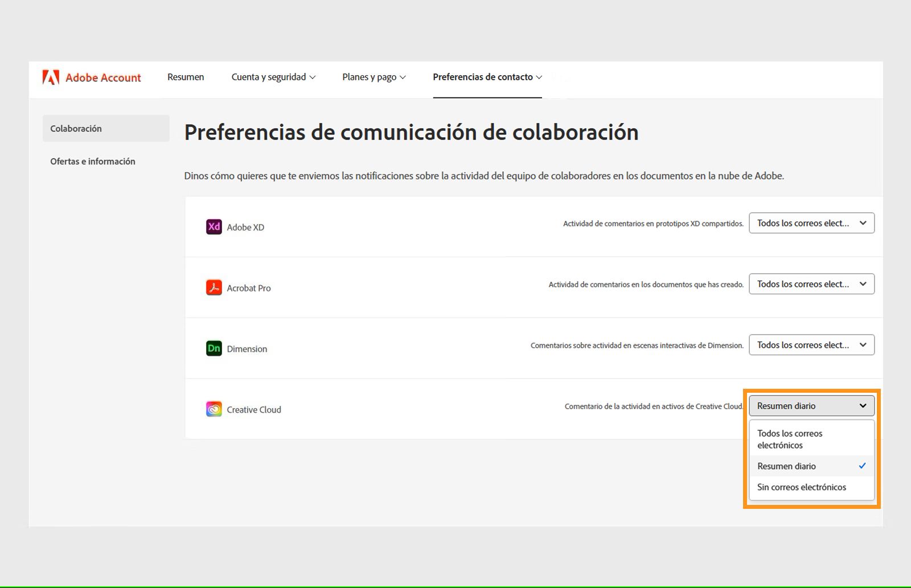Open the Colaboración sidebar section
This screenshot has height=588, width=911.
(106, 129)
